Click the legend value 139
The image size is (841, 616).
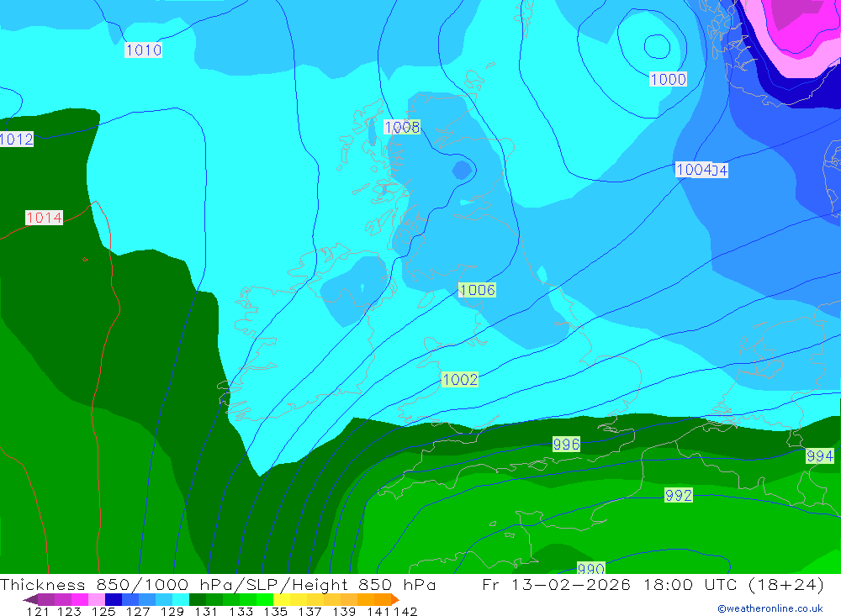[344, 612]
